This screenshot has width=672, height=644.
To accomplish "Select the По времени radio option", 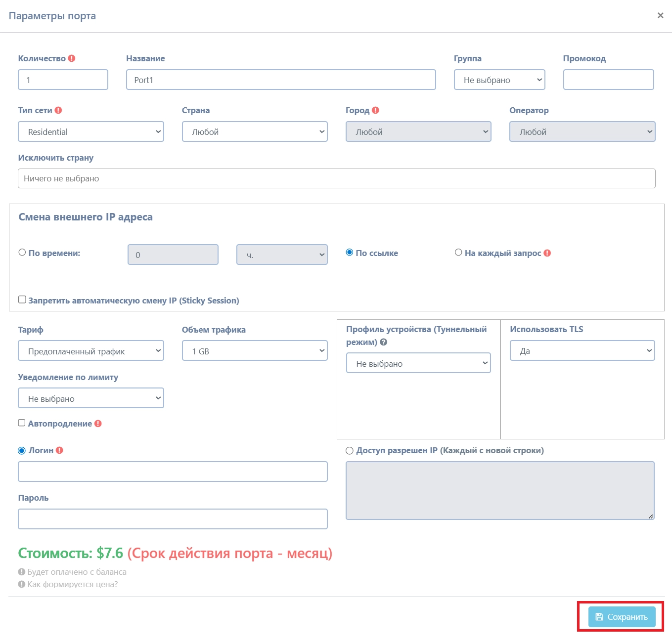I will tap(22, 253).
